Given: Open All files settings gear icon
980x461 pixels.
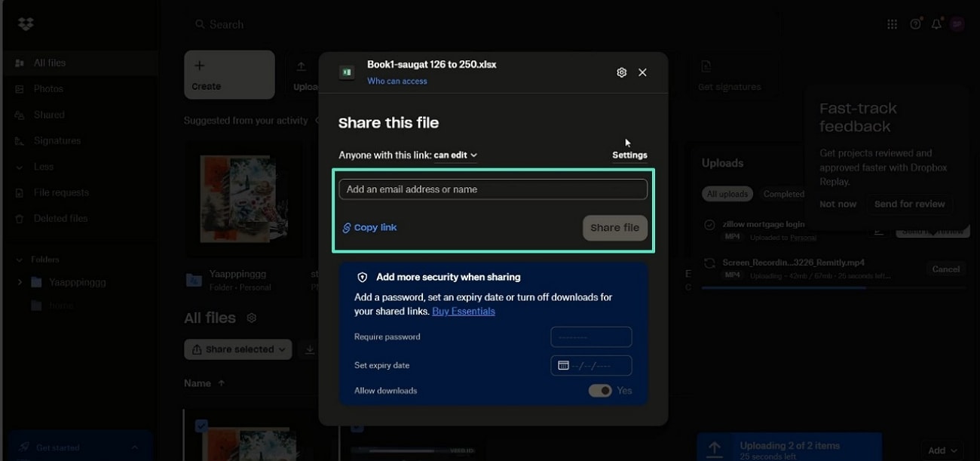Looking at the screenshot, I should 252,318.
